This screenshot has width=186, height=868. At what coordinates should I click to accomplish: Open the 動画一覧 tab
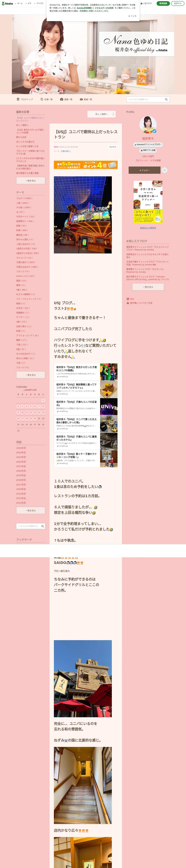[86, 99]
